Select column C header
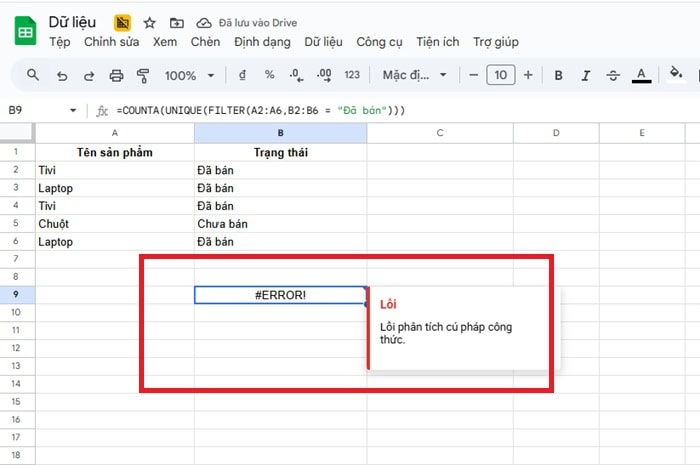Screen dimensions: 700x465 click(x=440, y=133)
